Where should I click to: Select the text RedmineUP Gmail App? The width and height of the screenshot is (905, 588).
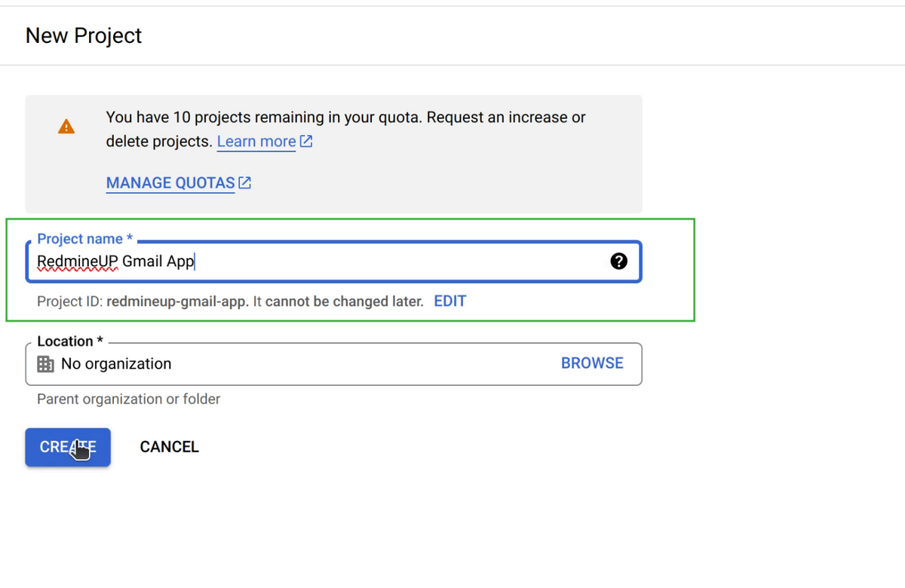click(x=115, y=261)
